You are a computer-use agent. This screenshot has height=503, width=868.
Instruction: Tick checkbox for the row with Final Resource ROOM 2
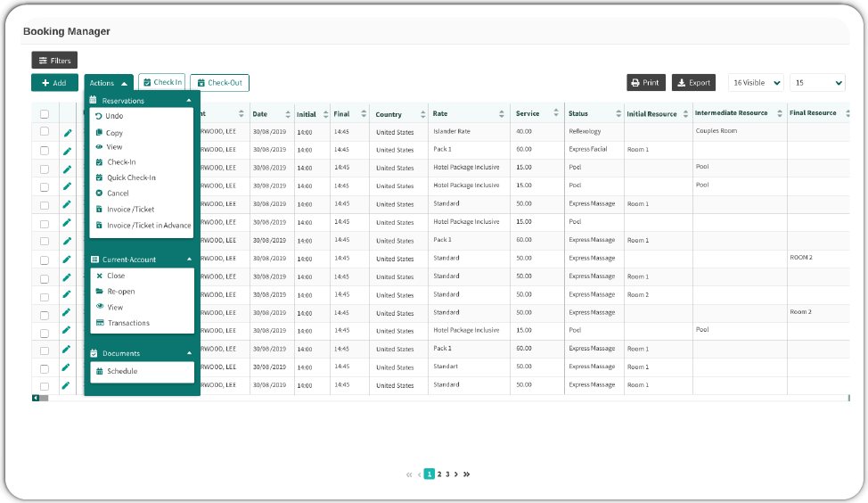[45, 260]
